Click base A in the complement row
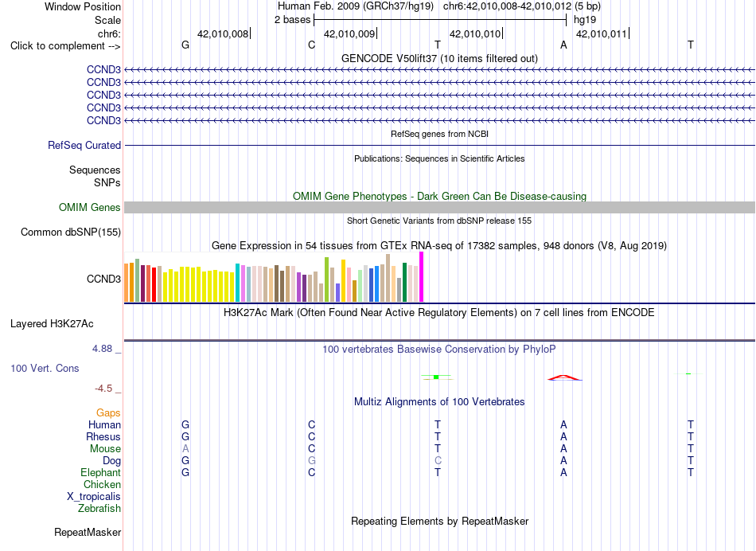This screenshot has width=756, height=551. pyautogui.click(x=563, y=45)
